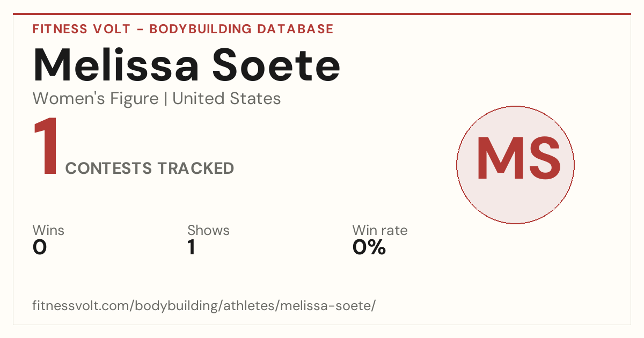Click the 0% win rate value
Viewport: 644px width, 338px height.
pyautogui.click(x=369, y=247)
